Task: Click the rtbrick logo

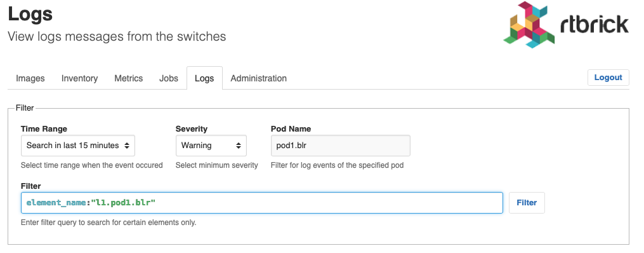Action: tap(566, 25)
